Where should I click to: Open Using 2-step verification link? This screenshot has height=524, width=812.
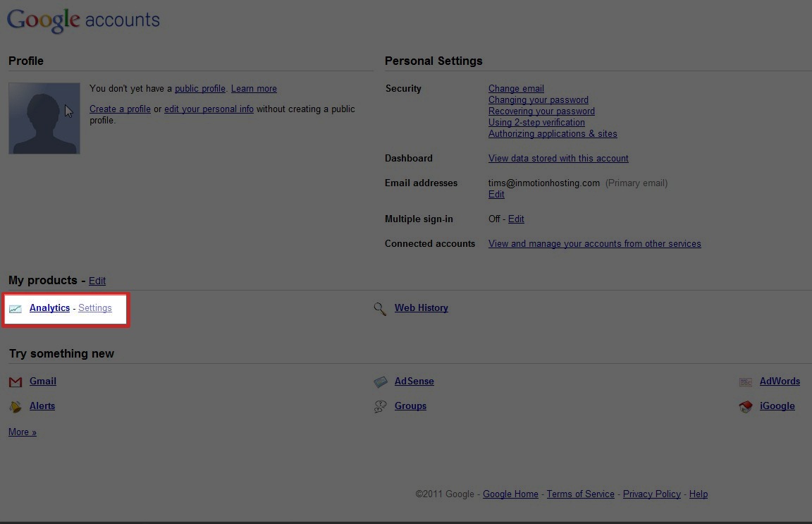click(x=536, y=122)
